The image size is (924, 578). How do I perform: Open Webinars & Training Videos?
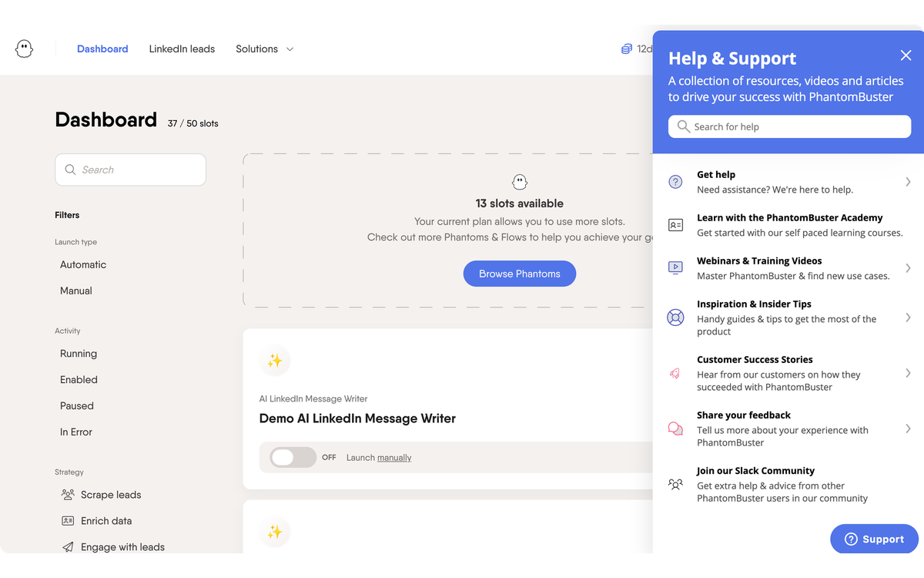[788, 268]
